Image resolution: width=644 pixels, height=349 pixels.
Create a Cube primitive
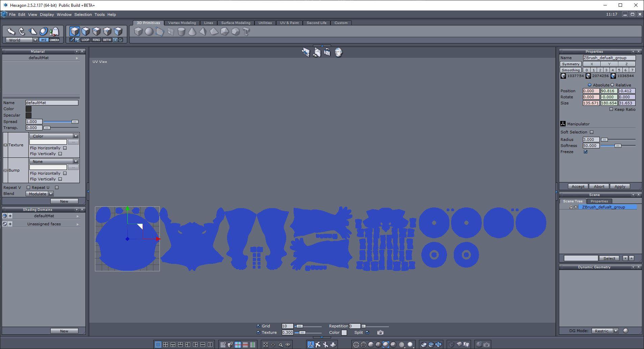pyautogui.click(x=138, y=31)
